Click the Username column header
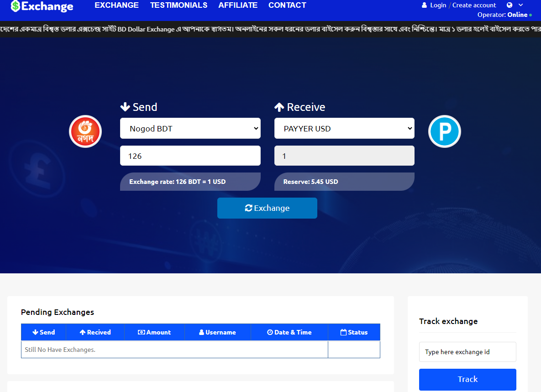 [x=217, y=332]
